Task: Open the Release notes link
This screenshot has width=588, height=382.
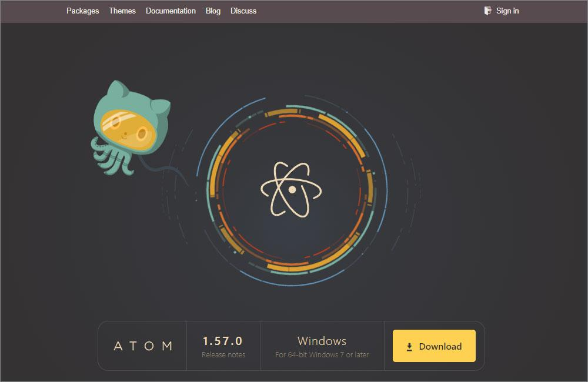Action: [223, 354]
